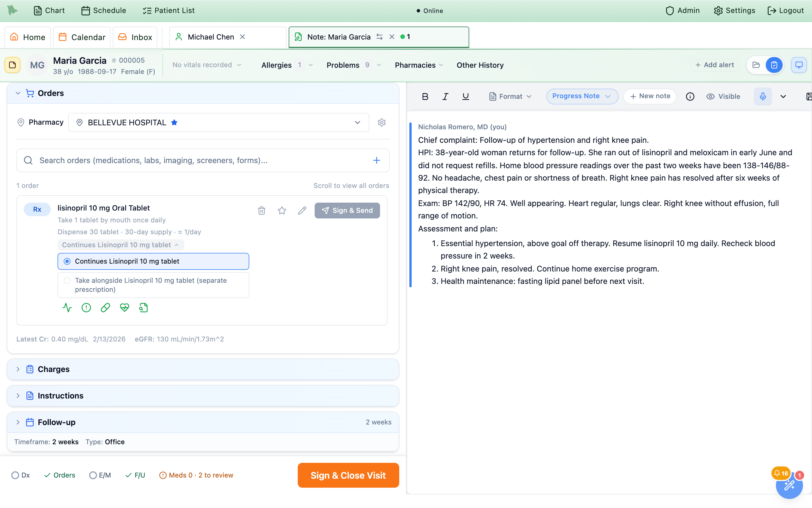
Task: Click the monitor icon in patient header
Action: point(799,65)
